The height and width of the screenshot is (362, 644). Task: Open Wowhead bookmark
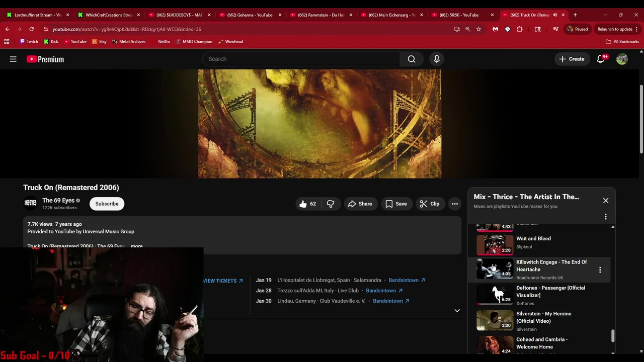(230, 42)
